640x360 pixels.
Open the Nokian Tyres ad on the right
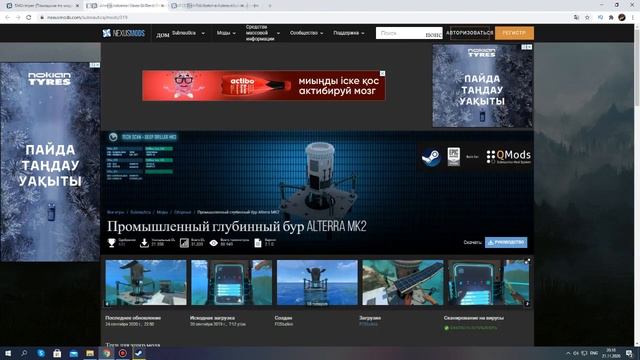tap(482, 86)
